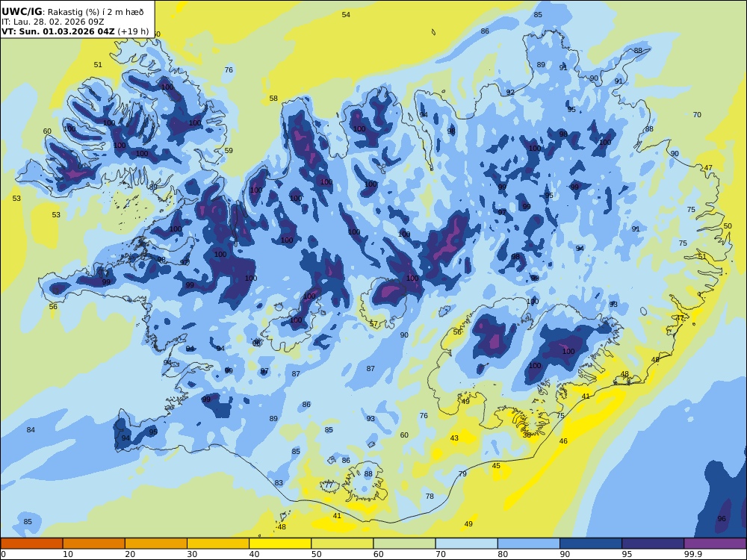Click the dark orange 0–10 legend swatch

coord(31,544)
